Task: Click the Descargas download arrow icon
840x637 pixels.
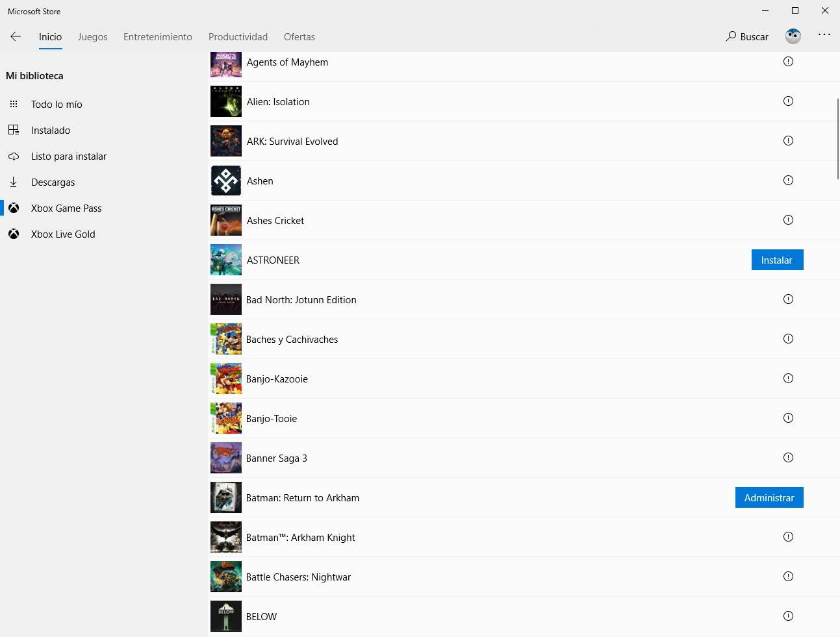Action: (x=14, y=182)
